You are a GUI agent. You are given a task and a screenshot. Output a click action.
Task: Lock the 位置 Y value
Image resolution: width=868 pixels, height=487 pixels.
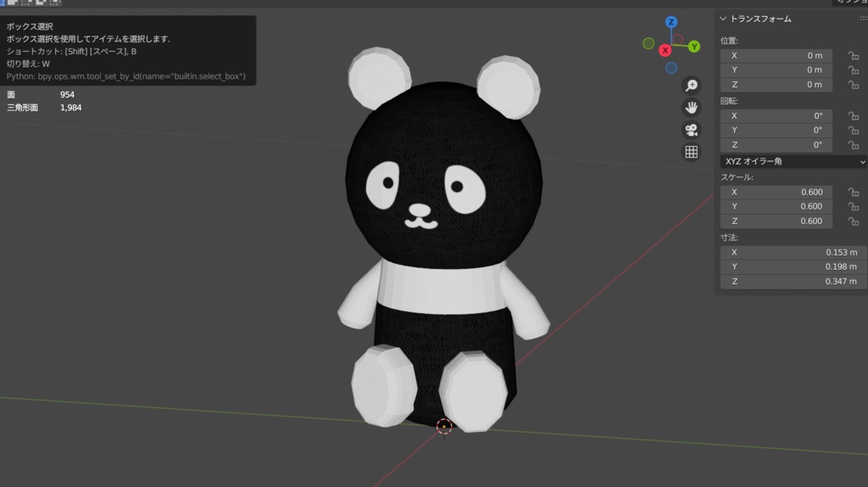[x=854, y=70]
